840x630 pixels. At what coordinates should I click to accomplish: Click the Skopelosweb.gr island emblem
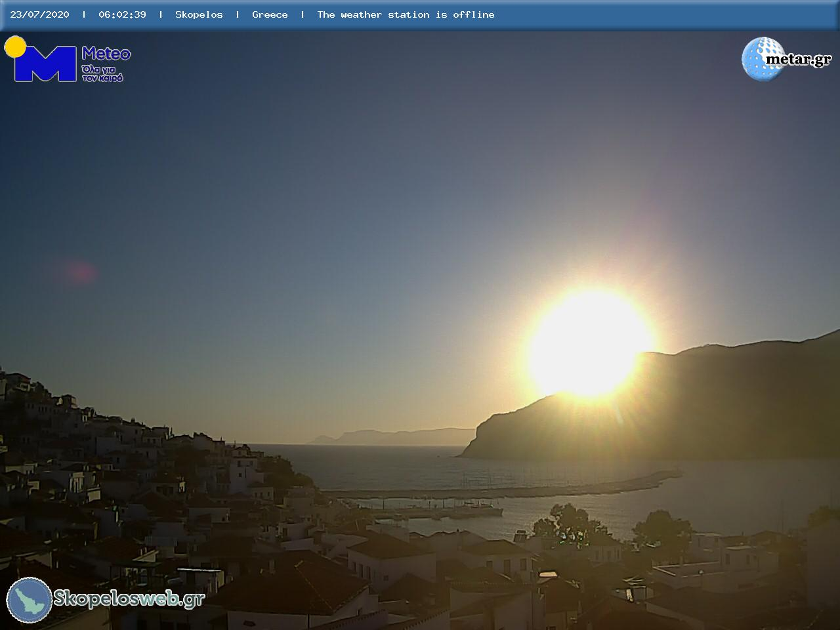pos(30,600)
